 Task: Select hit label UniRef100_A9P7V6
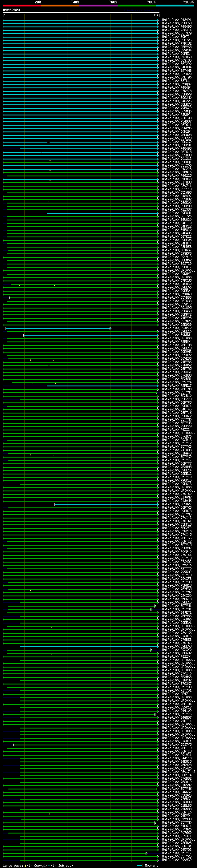[177, 40]
